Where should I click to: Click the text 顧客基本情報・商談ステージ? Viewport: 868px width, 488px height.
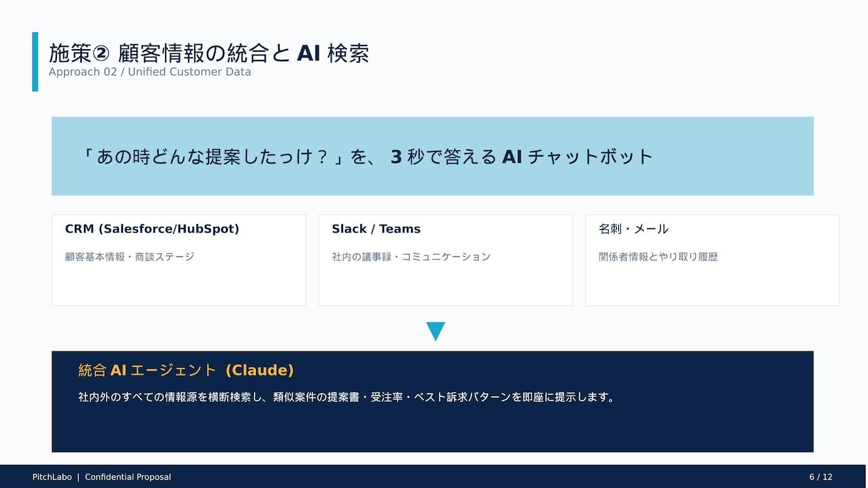point(129,257)
